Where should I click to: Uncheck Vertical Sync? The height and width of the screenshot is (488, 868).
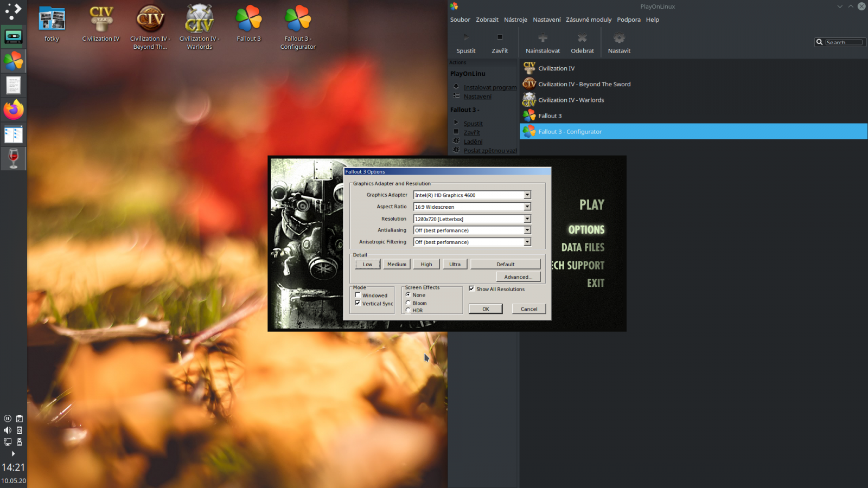click(x=358, y=303)
